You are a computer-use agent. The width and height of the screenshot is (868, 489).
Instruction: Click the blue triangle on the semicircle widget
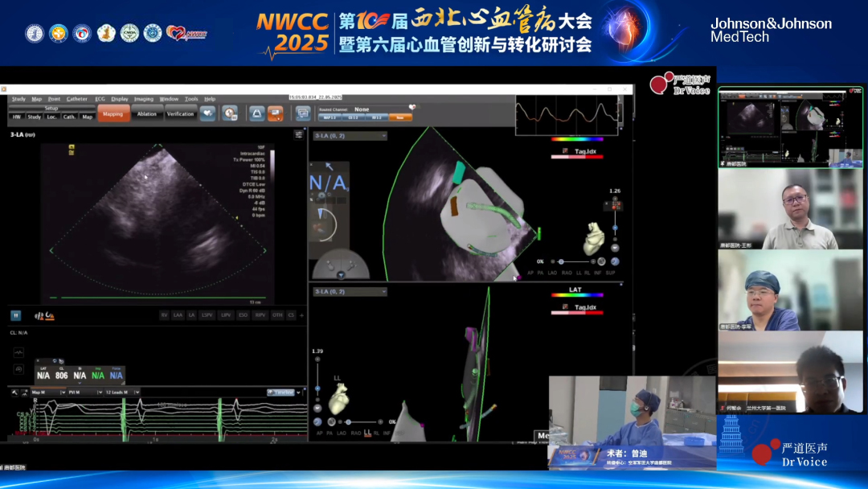341,275
